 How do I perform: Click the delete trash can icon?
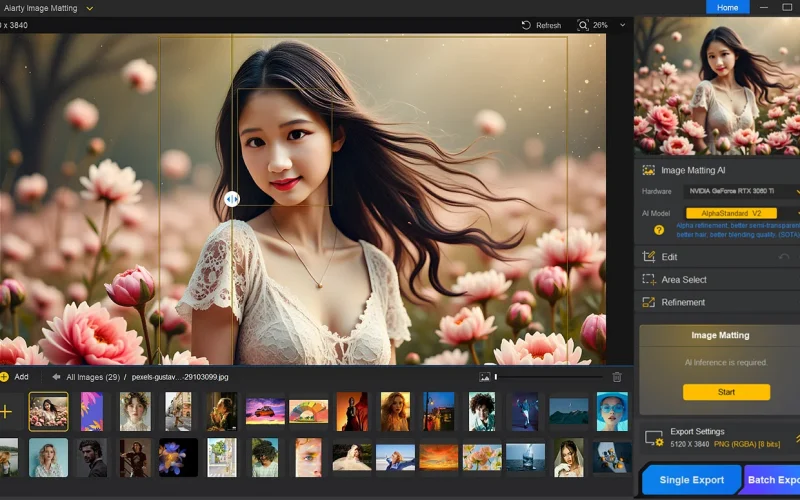(617, 377)
